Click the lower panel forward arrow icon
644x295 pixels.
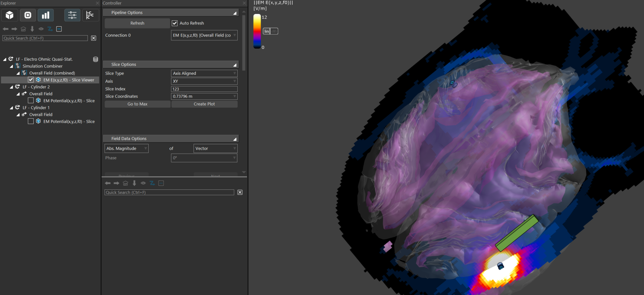coord(116,183)
